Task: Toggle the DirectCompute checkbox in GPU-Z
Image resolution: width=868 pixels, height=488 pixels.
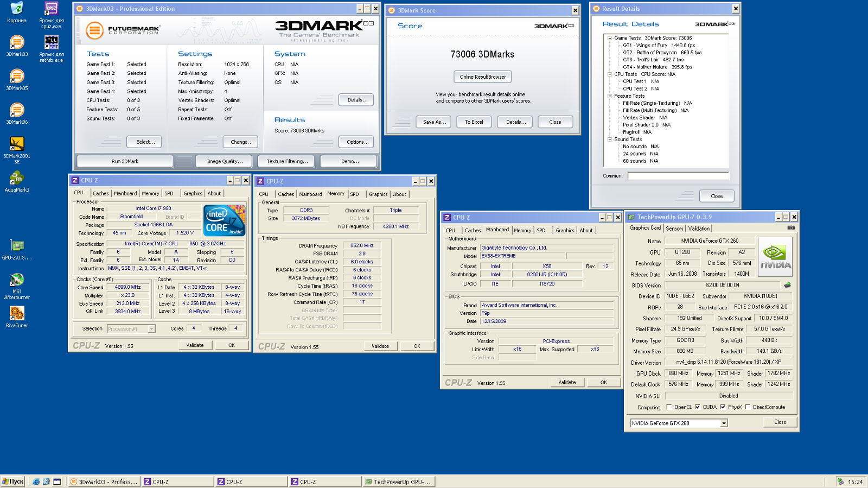Action: point(748,407)
